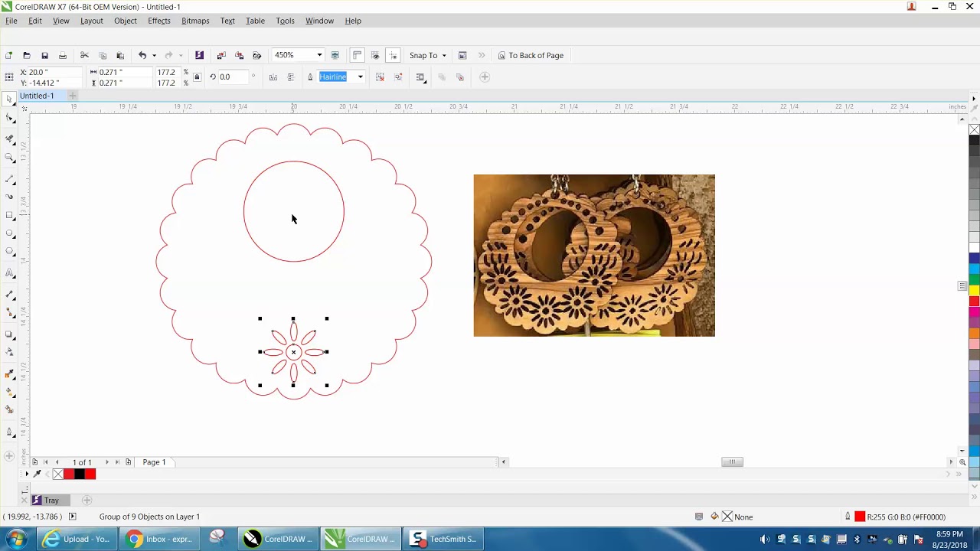Open the zoom level dropdown

click(x=319, y=56)
